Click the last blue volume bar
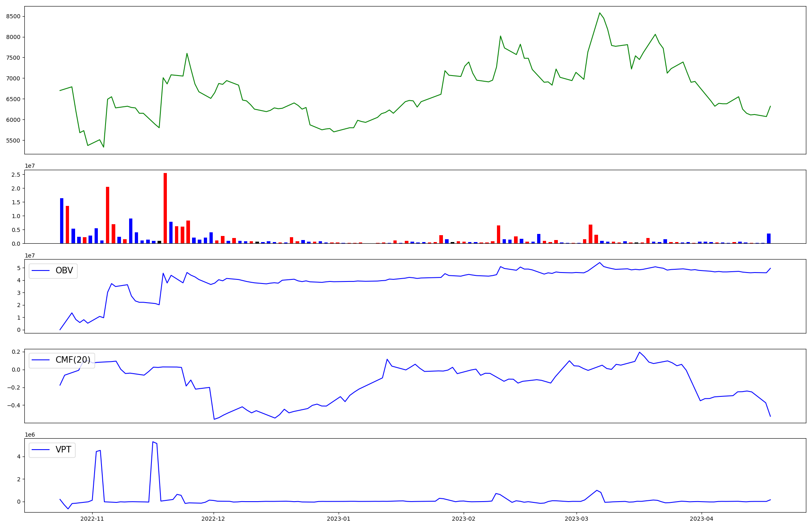This screenshot has height=528, width=812. tap(769, 238)
